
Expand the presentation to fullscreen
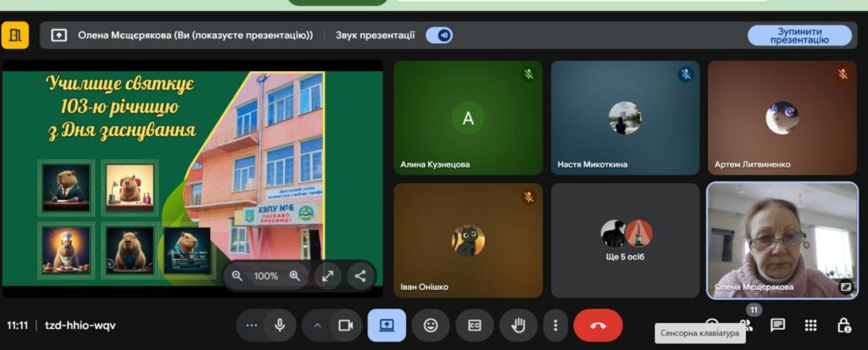[328, 275]
